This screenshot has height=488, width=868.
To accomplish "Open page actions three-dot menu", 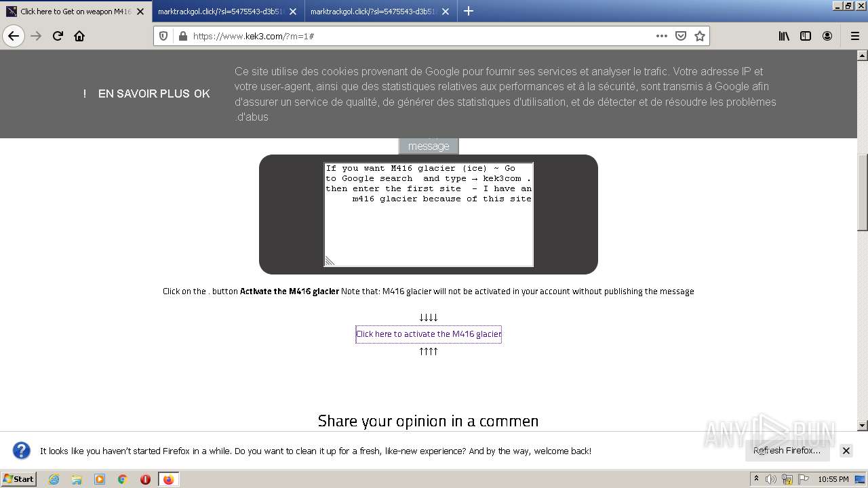I will (x=662, y=36).
